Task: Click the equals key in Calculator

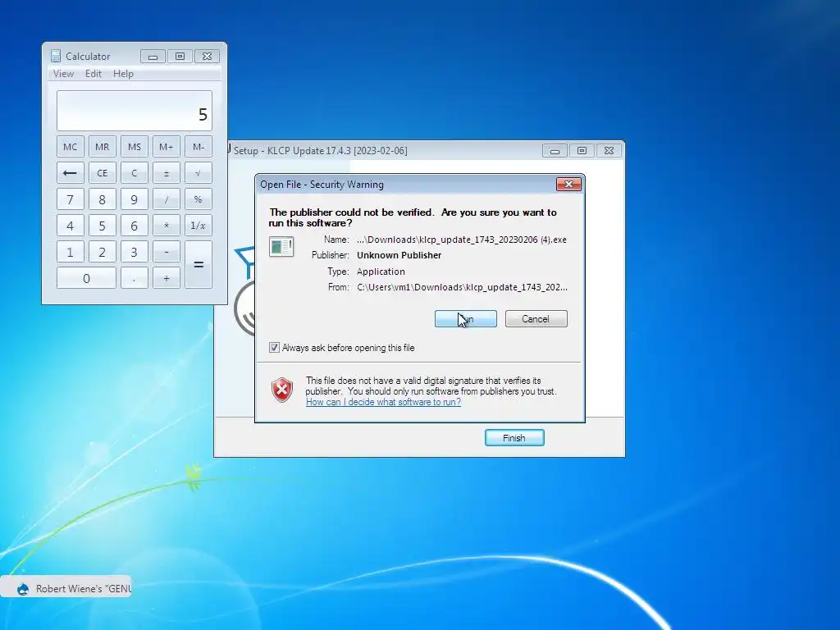Action: [x=199, y=265]
